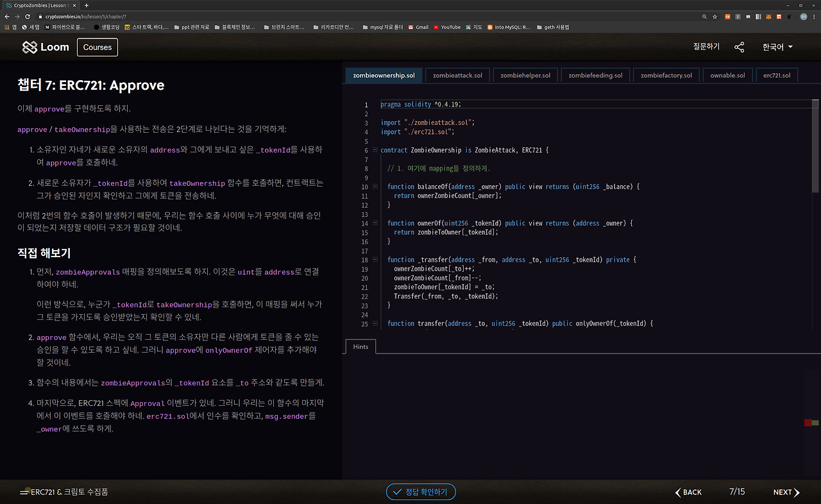Screen dimensions: 821x504
Task: Switch to ownable.sol tab
Action: (x=727, y=75)
